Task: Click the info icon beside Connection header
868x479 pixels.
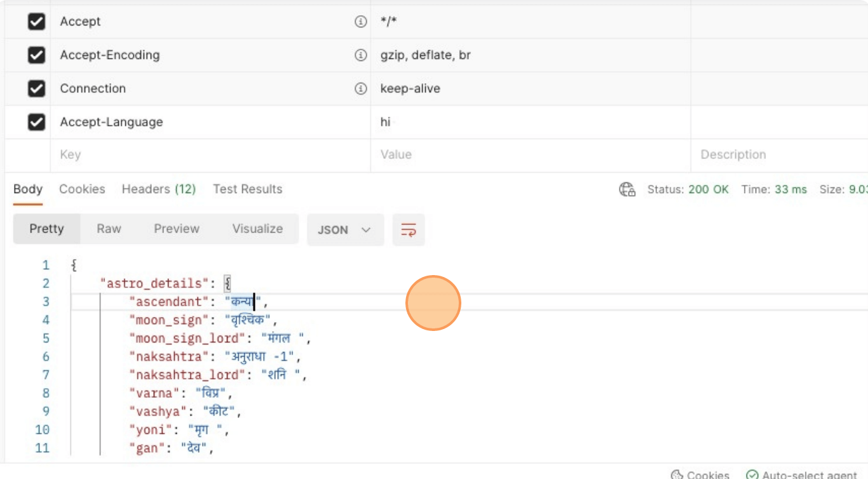Action: click(360, 88)
